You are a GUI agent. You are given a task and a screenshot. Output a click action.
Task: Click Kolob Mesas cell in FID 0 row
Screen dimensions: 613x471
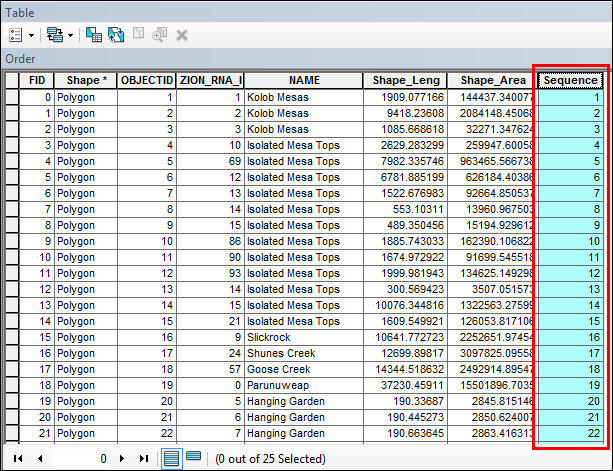304,97
